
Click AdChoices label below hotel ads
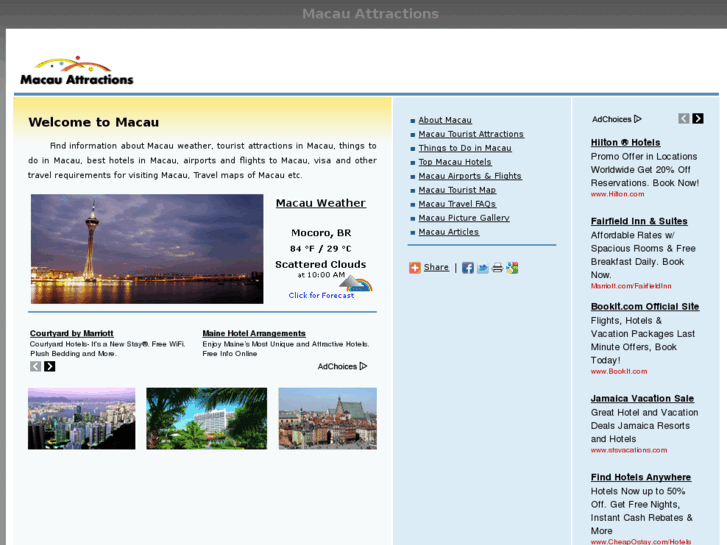342,366
